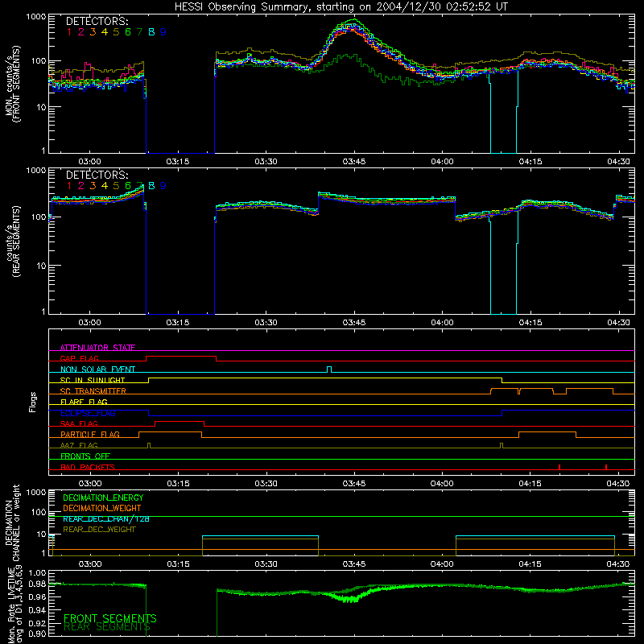
Task: Click the SC_TRANSMITTER flag label
Action: point(93,391)
